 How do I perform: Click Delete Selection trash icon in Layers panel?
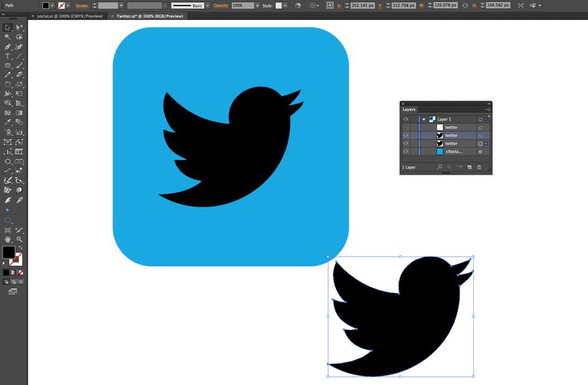click(x=479, y=167)
